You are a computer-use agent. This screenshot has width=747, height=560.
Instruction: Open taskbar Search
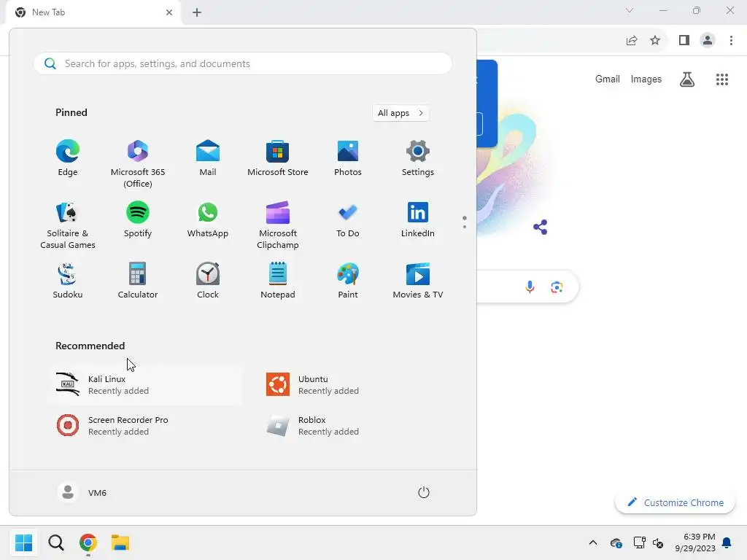(x=55, y=542)
